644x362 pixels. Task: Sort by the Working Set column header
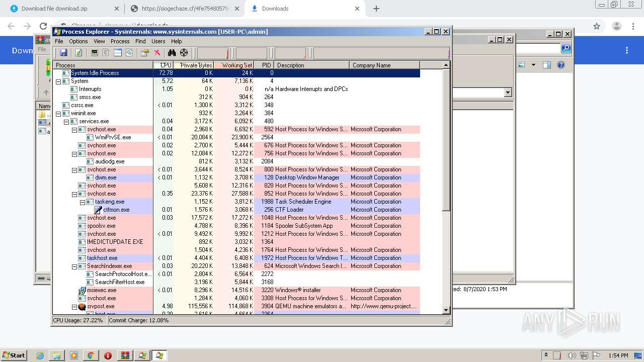[234, 65]
